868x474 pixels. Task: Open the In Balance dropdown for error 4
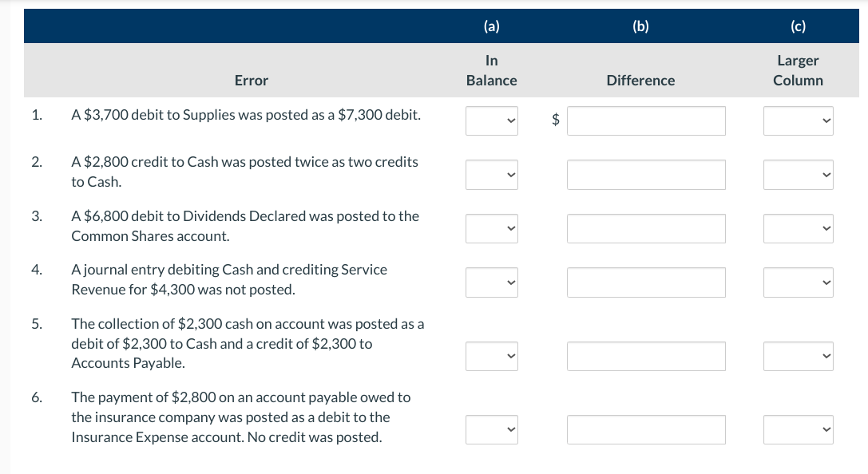(x=491, y=282)
